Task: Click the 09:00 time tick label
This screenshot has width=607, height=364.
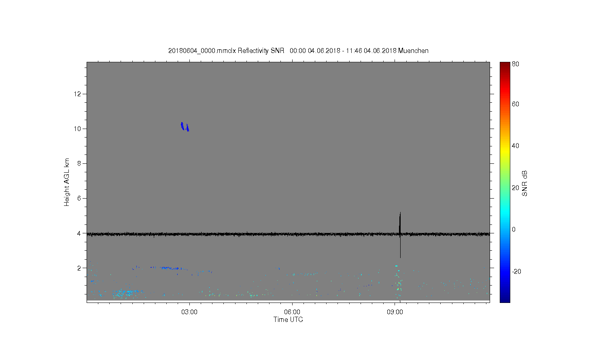Action: pos(395,312)
